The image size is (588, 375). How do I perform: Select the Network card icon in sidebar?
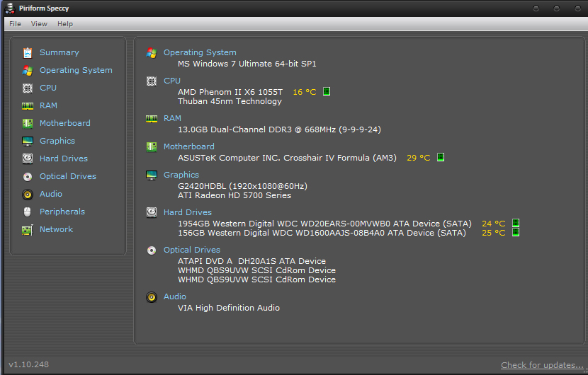pos(28,230)
